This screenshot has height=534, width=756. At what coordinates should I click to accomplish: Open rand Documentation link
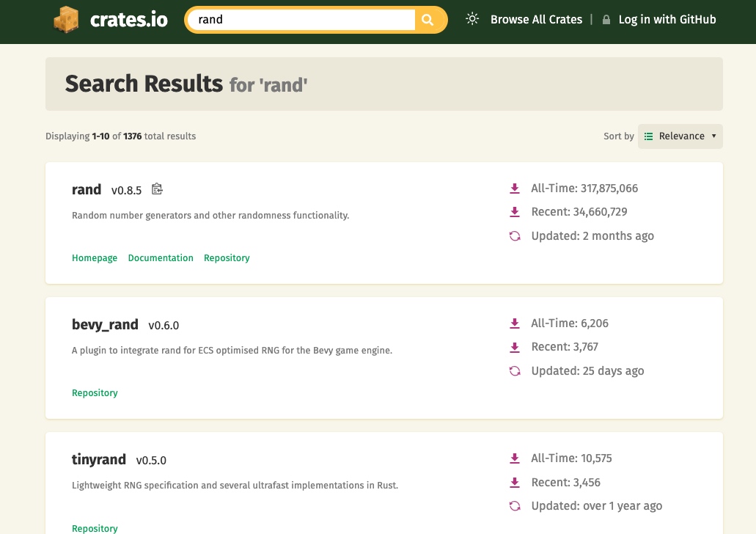[x=161, y=258]
